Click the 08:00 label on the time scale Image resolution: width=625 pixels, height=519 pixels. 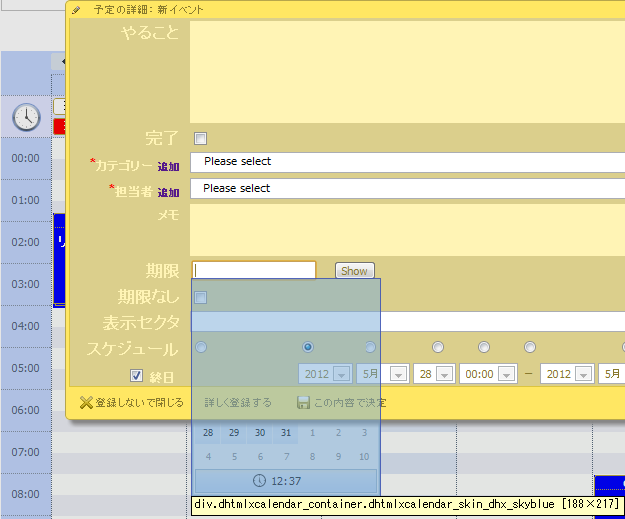pyautogui.click(x=26, y=494)
